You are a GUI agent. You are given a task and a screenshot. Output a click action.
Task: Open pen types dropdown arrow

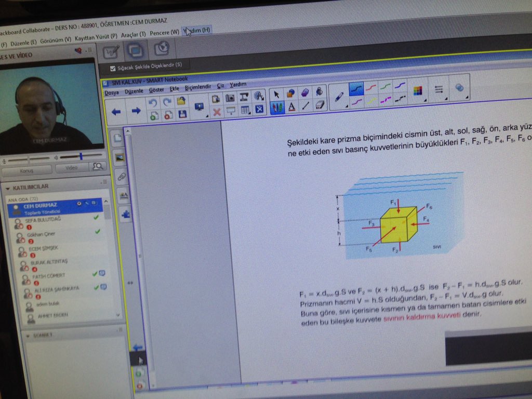tap(347, 107)
